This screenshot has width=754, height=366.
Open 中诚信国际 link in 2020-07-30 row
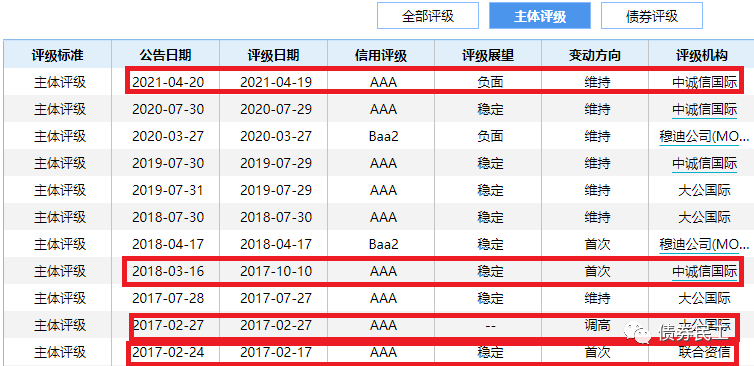[704, 109]
